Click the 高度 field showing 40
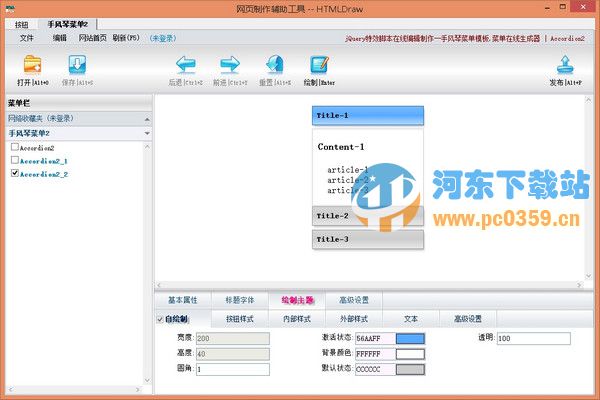This screenshot has height=400, width=600. point(233,354)
